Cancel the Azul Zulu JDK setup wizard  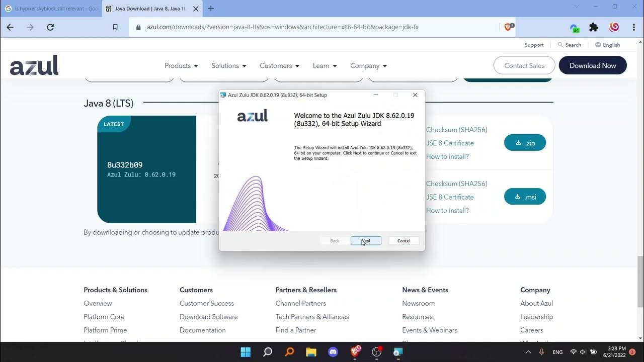pyautogui.click(x=404, y=241)
